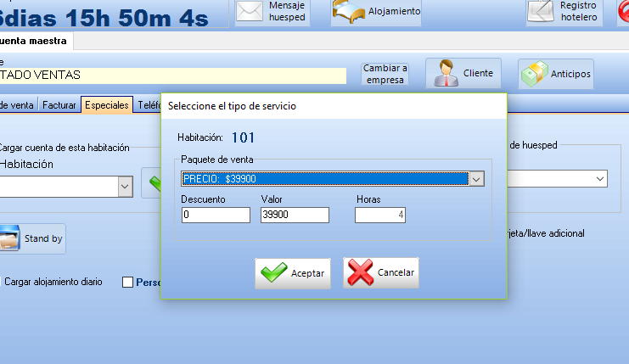
Task: Open the Habitación dropdown list
Action: [125, 187]
